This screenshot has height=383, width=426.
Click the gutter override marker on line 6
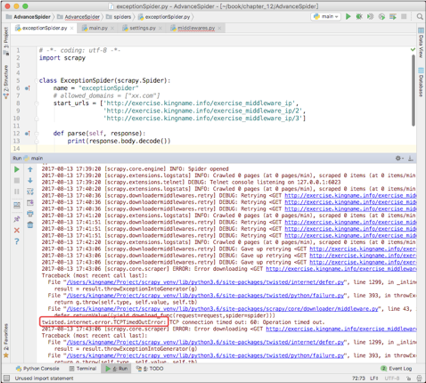click(28, 88)
